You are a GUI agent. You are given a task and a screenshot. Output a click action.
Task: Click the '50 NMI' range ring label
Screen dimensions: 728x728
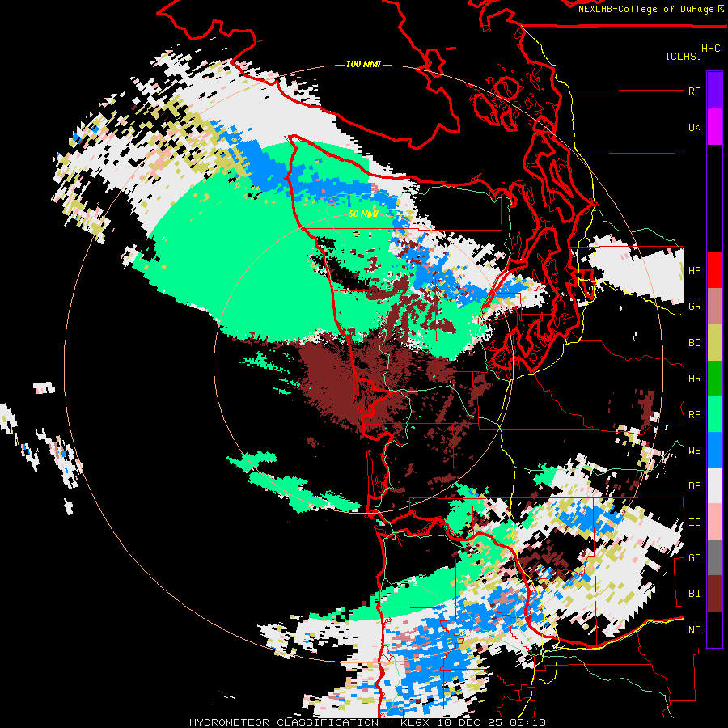click(363, 214)
